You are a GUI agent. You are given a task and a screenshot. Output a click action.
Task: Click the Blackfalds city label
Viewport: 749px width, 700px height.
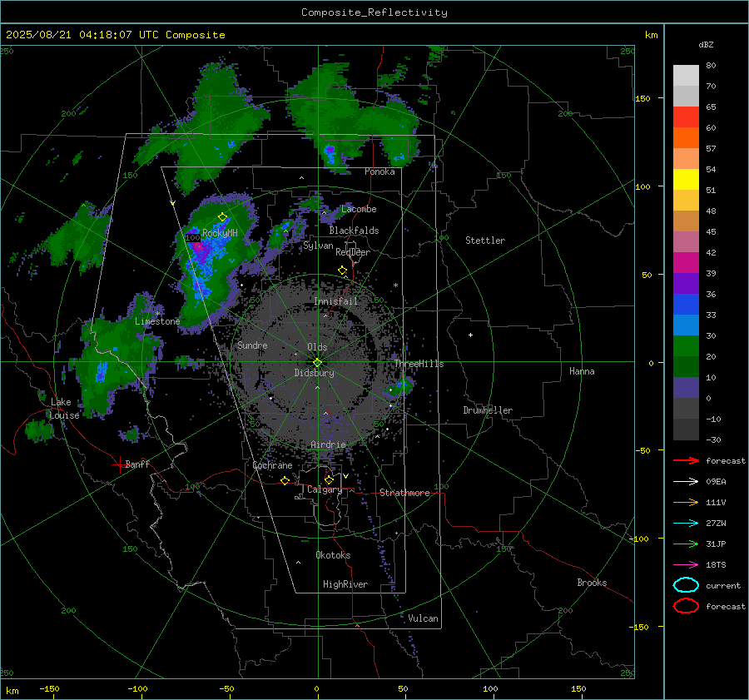pyautogui.click(x=354, y=231)
